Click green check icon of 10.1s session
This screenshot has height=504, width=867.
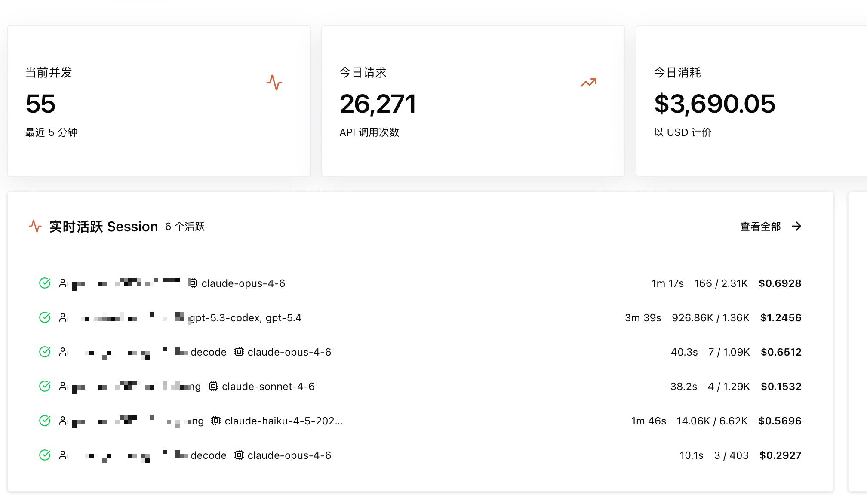tap(45, 455)
